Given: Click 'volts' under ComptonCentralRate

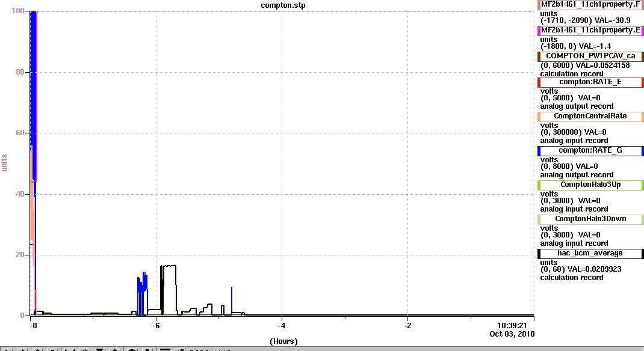Looking at the screenshot, I should 549,126.
